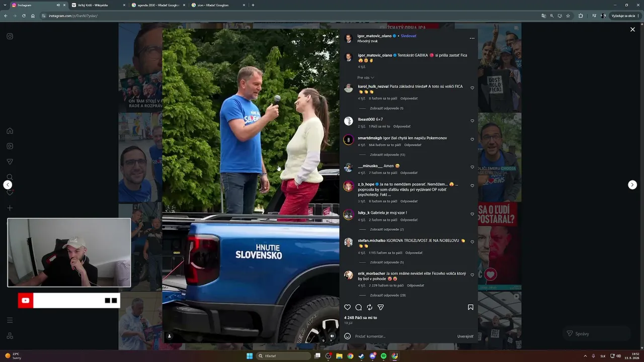Reply to karol_hulk_nezval via 'Odpovedať'
Viewport: 644px width, 362px height.
click(x=409, y=99)
